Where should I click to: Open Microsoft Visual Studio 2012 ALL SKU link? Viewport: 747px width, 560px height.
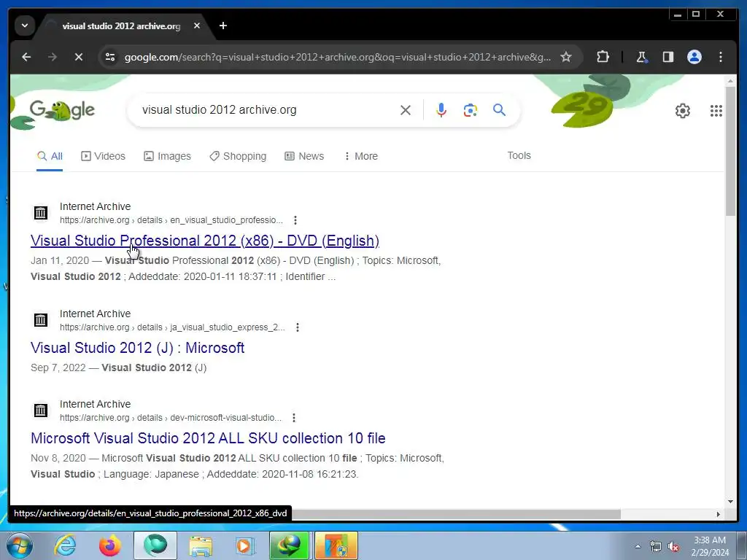point(208,438)
